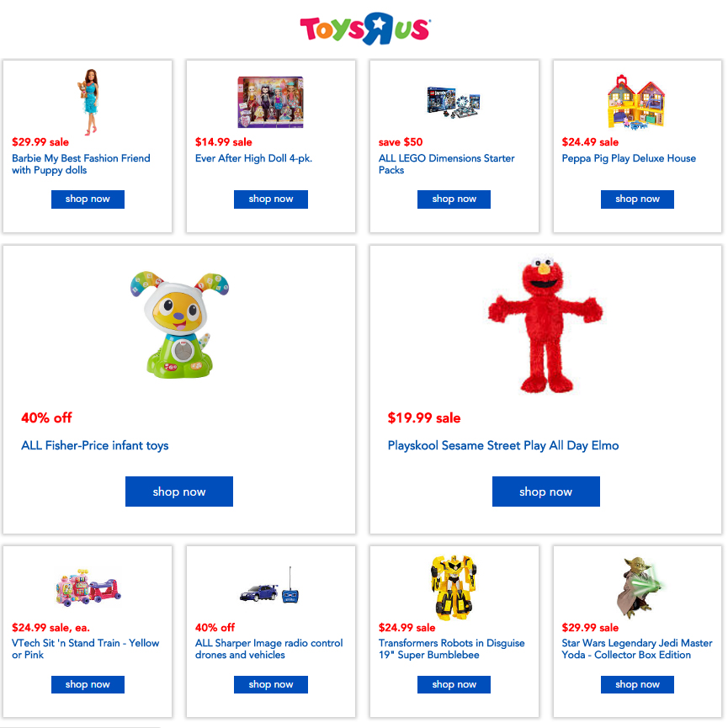This screenshot has width=728, height=728.
Task: Shop now for Play All Day Elmo
Action: tap(545, 492)
